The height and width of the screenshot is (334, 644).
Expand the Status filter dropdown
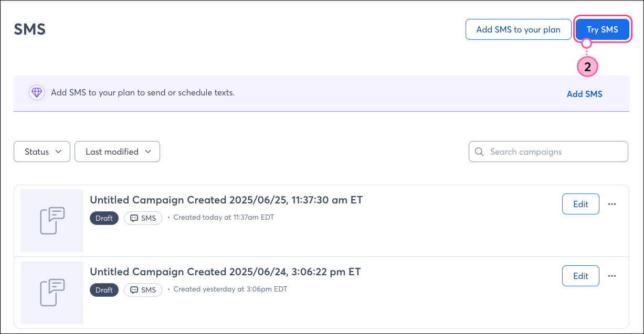tap(42, 152)
